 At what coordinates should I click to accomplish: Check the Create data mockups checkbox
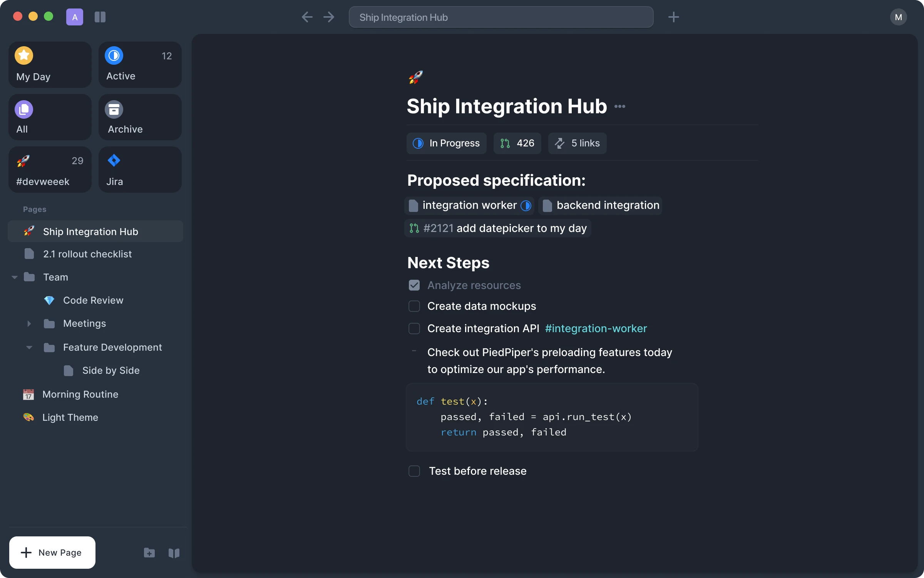tap(414, 306)
